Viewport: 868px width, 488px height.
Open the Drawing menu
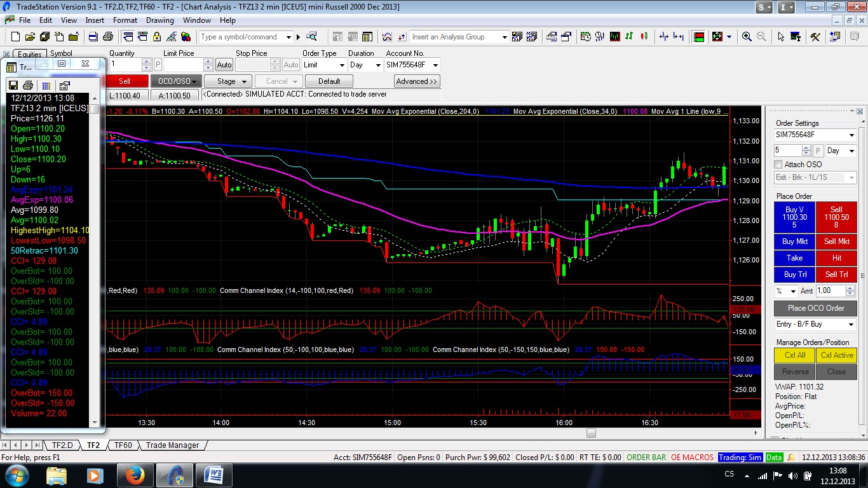159,20
